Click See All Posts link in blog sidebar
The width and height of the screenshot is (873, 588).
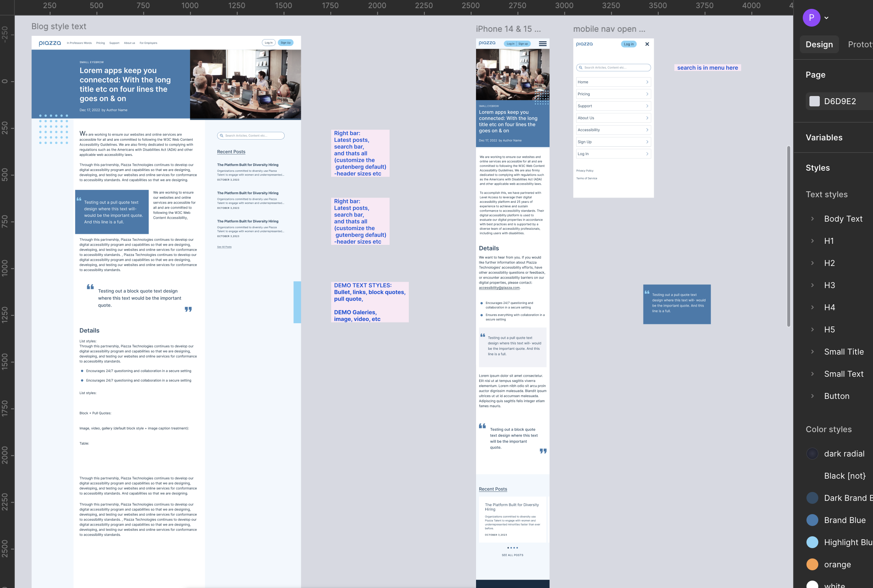pyautogui.click(x=224, y=247)
